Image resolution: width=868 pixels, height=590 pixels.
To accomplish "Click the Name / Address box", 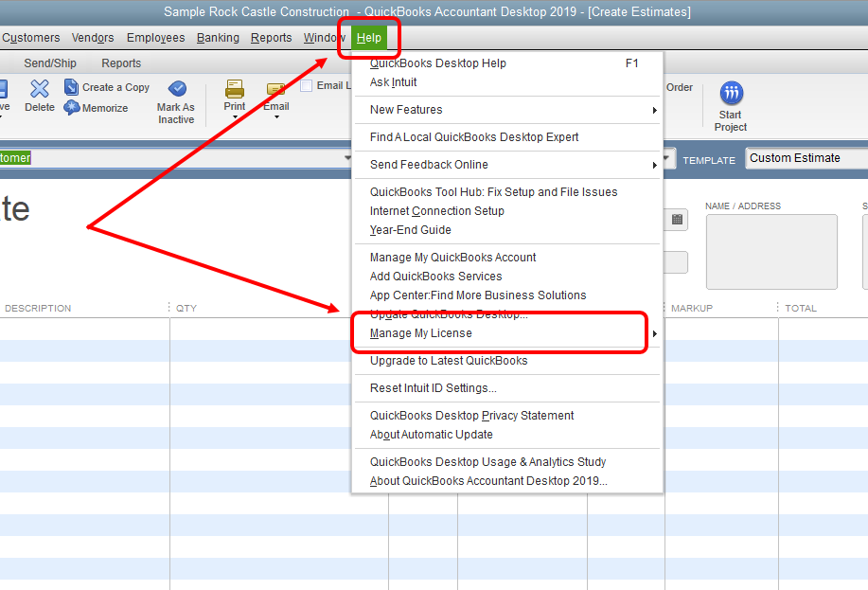I will (771, 252).
